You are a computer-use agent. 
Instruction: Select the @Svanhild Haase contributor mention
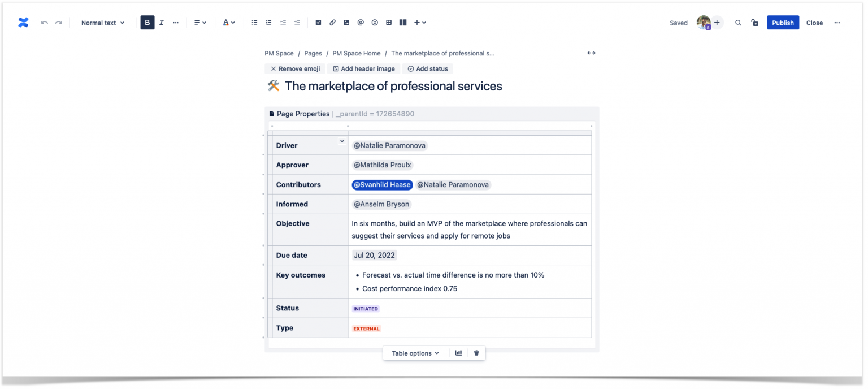[x=382, y=184]
